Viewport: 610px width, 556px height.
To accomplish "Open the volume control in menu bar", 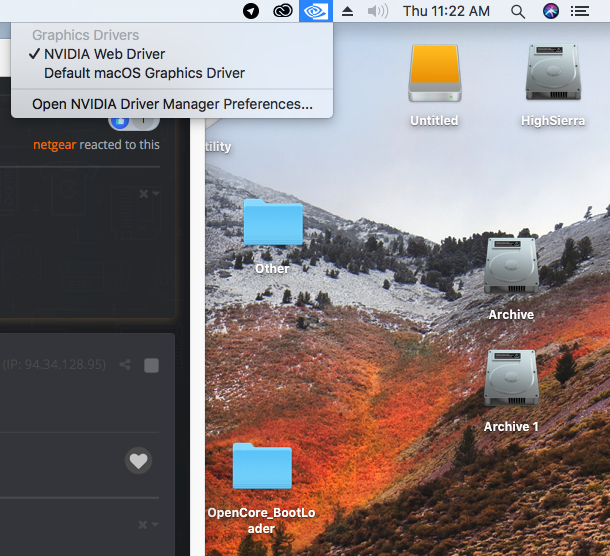I will (x=378, y=11).
